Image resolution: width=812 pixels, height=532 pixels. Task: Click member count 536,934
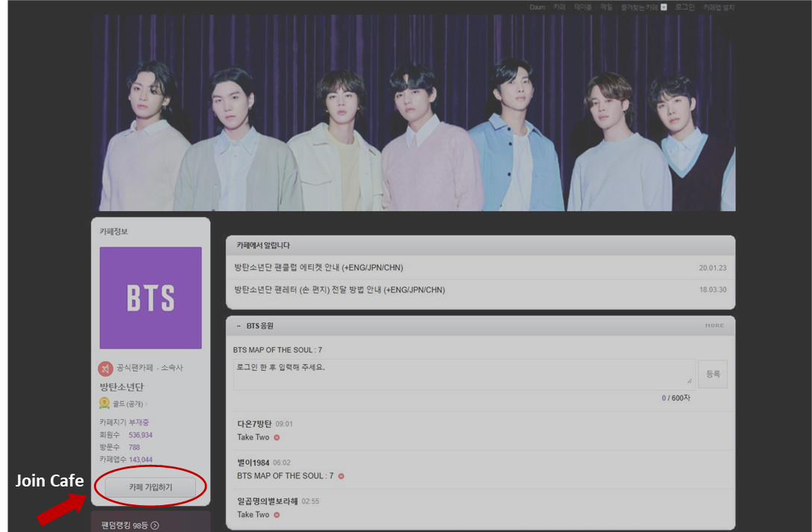(x=140, y=435)
